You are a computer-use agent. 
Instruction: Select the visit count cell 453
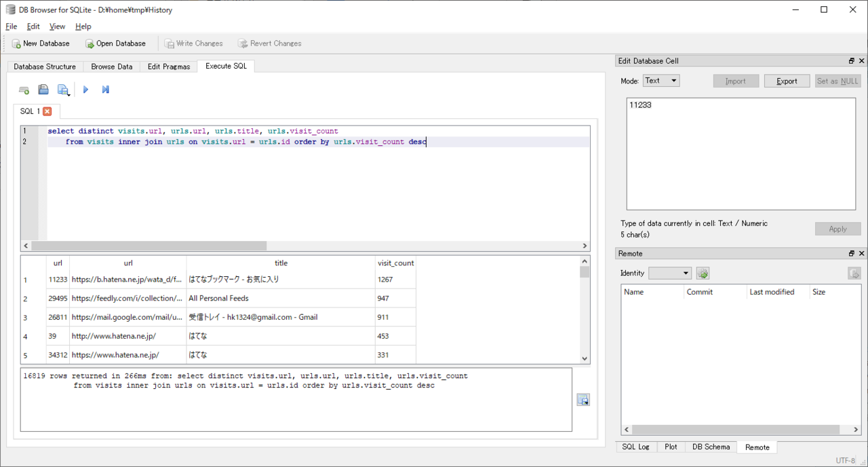pyautogui.click(x=395, y=337)
